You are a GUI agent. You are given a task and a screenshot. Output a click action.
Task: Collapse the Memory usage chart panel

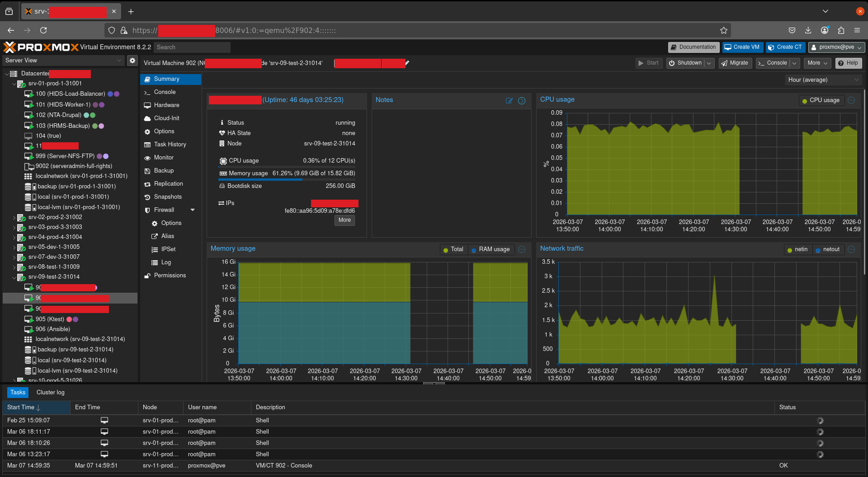[x=522, y=249]
